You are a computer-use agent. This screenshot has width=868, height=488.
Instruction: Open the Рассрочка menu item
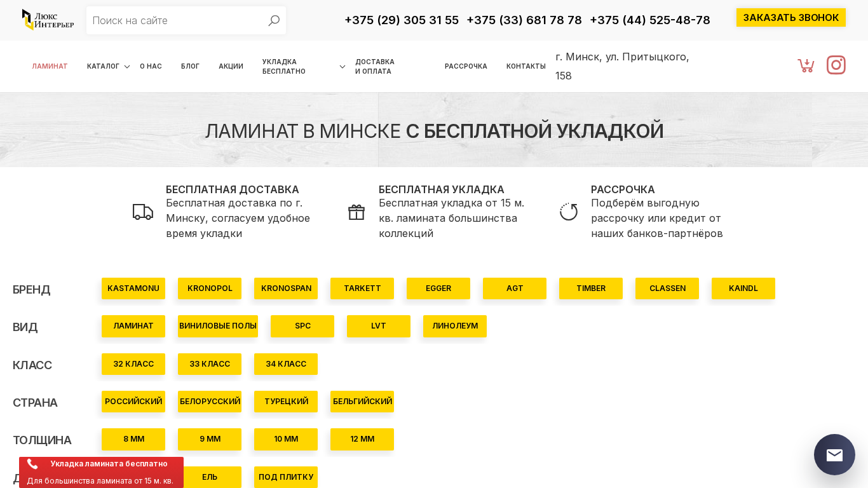pyautogui.click(x=466, y=66)
